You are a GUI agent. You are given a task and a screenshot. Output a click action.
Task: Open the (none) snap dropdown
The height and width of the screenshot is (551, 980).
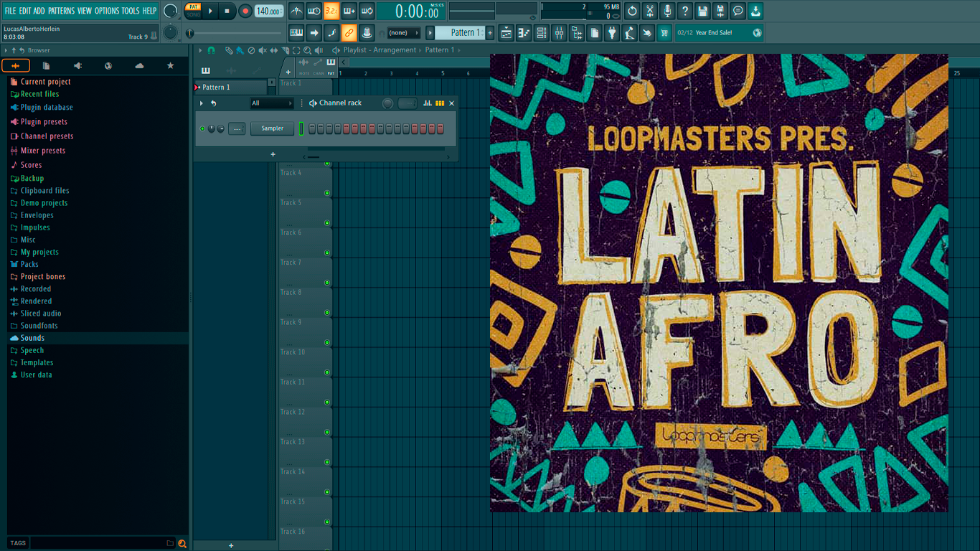(x=403, y=33)
